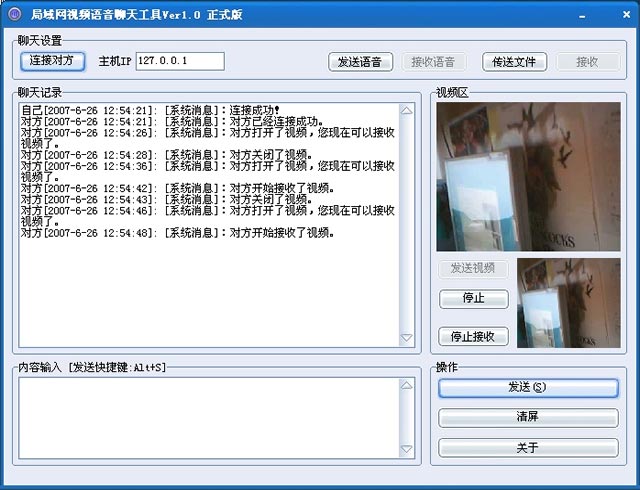Click the message input scroll down arrow
This screenshot has height=490, width=640.
407,450
